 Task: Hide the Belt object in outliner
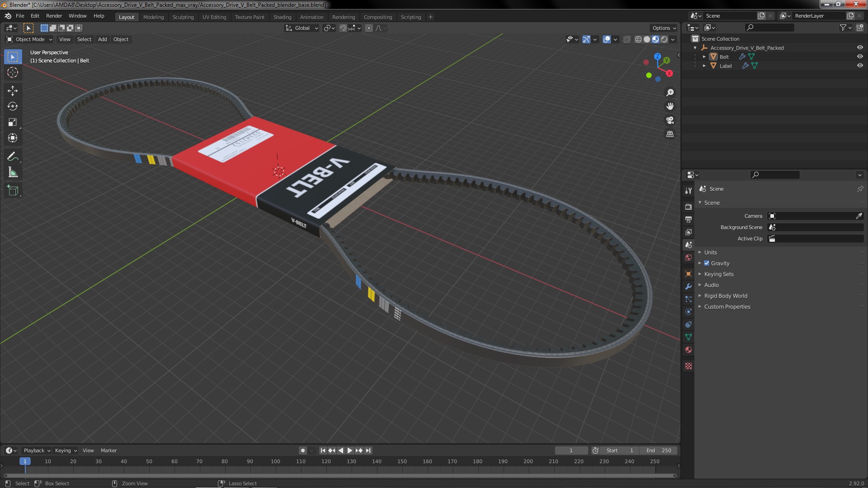coord(860,56)
